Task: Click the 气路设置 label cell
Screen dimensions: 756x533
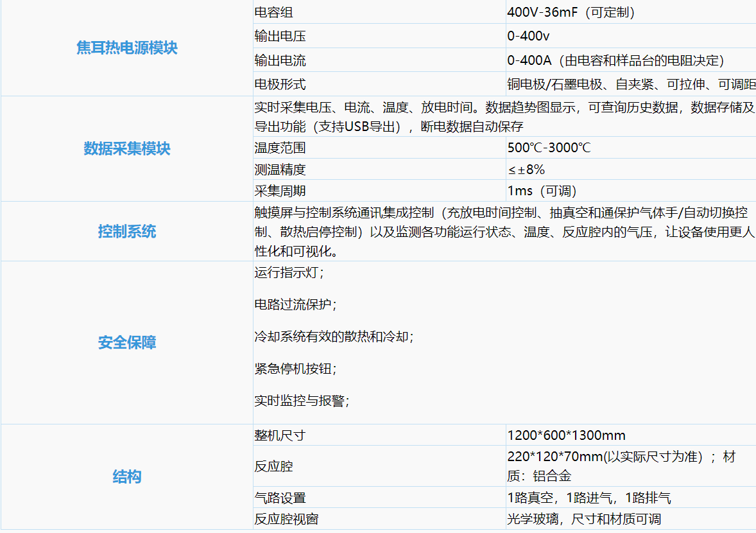Action: 280,498
